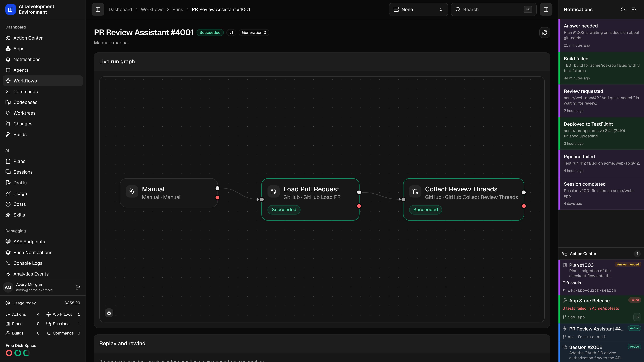Screen dimensions: 644x362
Task: Navigate to Workflows breadcrumb
Action: (152, 10)
